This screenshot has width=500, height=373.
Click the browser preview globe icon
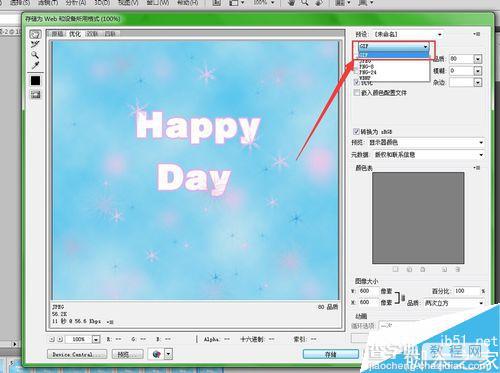coord(156,354)
